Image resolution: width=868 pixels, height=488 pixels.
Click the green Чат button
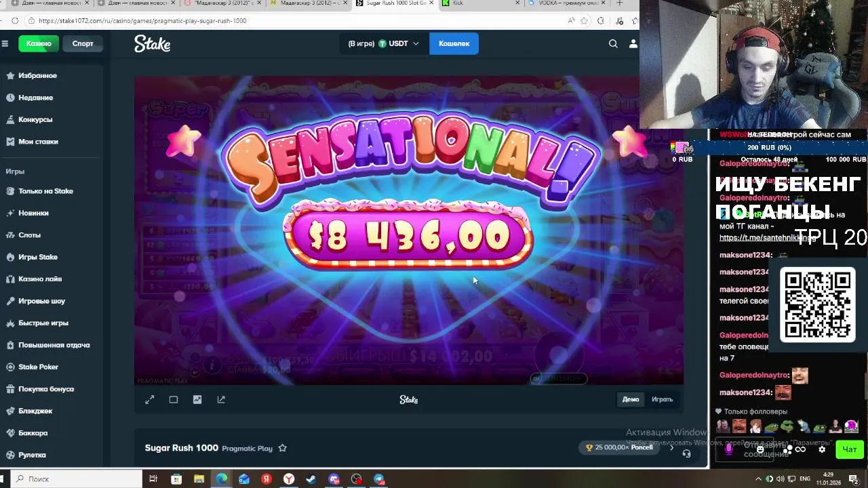coord(850,449)
